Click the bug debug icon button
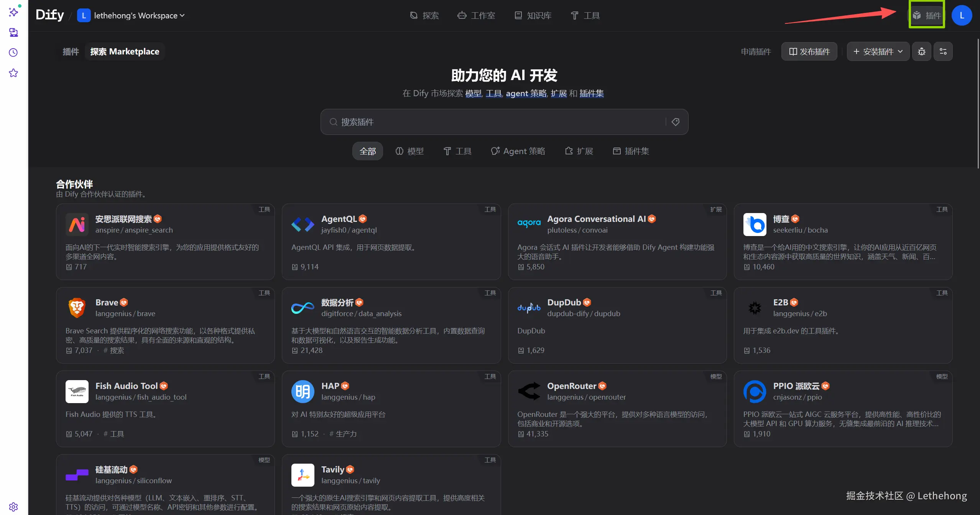The height and width of the screenshot is (515, 980). (921, 52)
